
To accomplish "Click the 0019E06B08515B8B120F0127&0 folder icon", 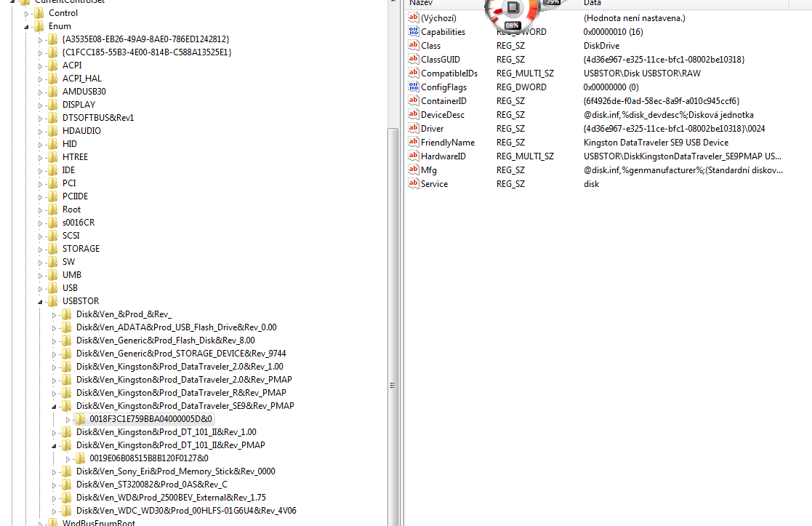I will click(x=80, y=458).
